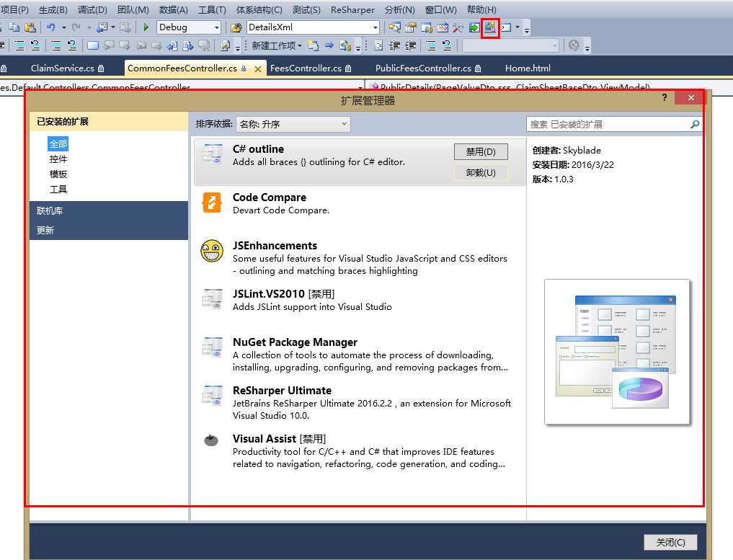
Task: Open the Redo history dropdown arrow
Action: point(89,27)
